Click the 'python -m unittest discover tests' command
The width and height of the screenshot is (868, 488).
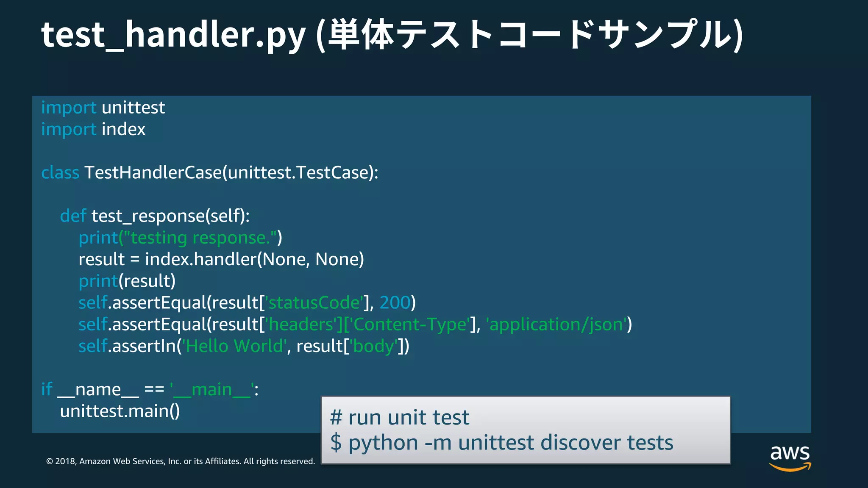511,443
